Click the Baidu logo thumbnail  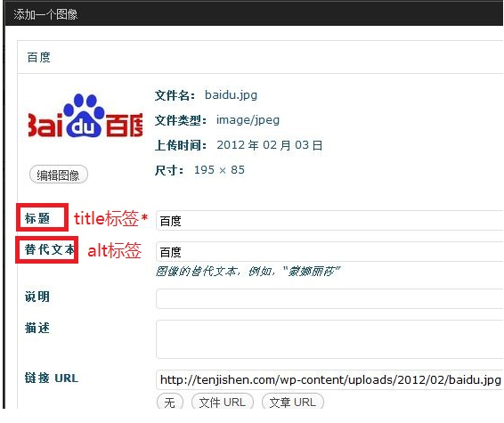pos(85,116)
